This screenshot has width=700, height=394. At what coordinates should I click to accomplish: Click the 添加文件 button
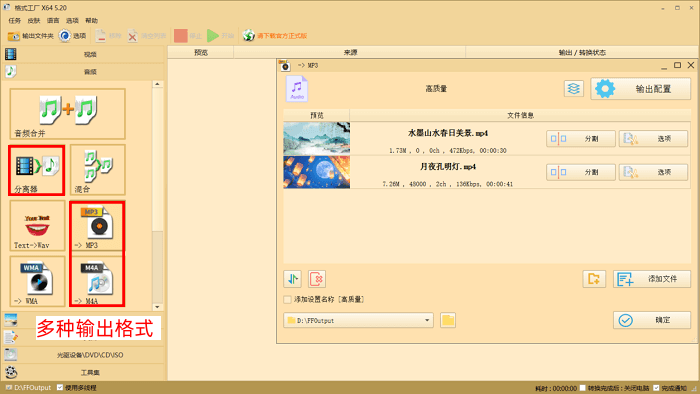pos(652,279)
